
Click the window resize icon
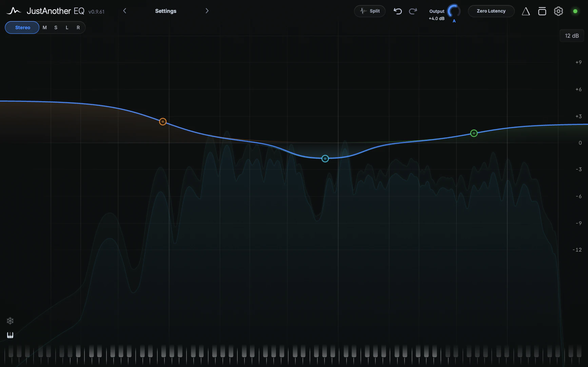click(542, 11)
